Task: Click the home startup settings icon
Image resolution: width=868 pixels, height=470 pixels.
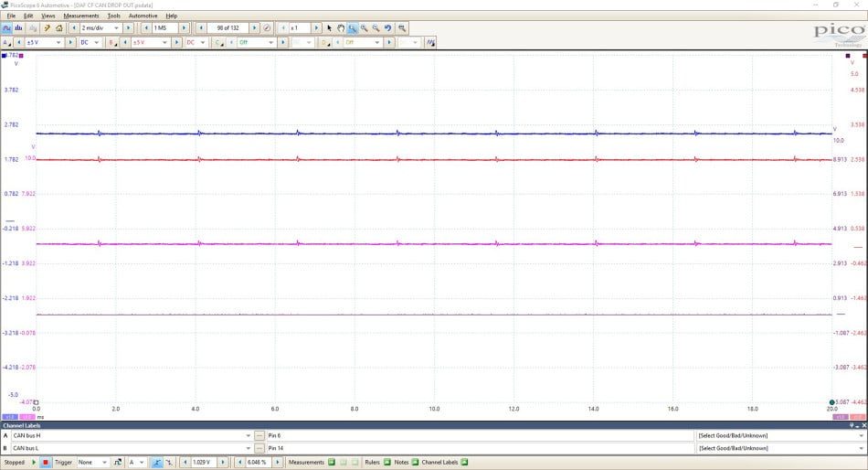Action: click(x=59, y=27)
